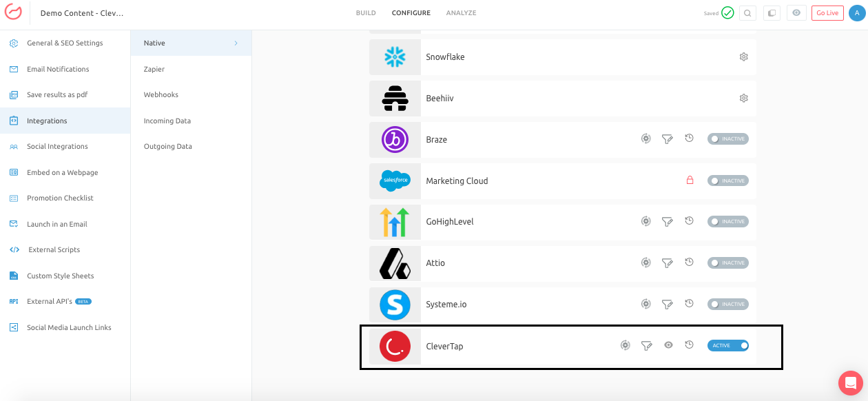Open the chat support bubble
This screenshot has height=401, width=868.
(x=851, y=383)
